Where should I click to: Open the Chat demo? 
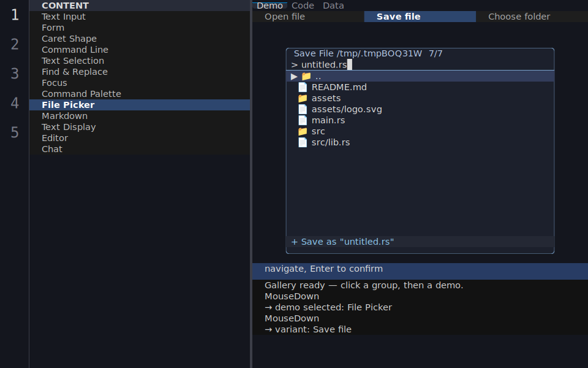(x=140, y=149)
